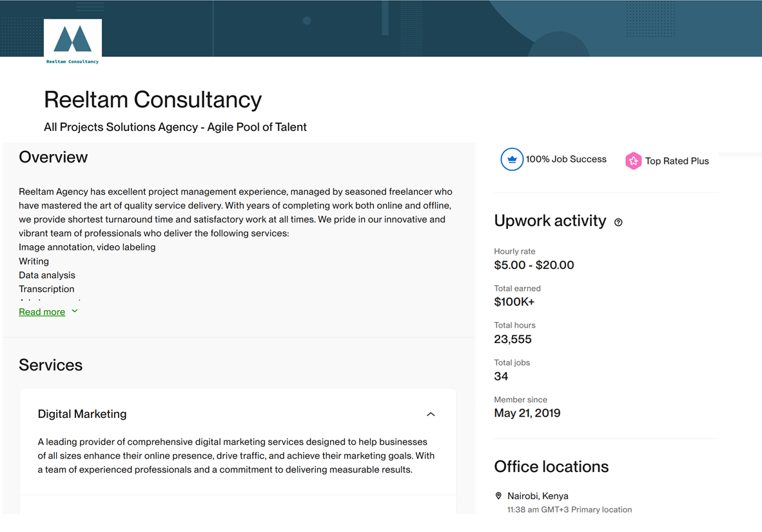The width and height of the screenshot is (762, 532).
Task: Click the 100% Job Success label
Action: click(x=565, y=159)
